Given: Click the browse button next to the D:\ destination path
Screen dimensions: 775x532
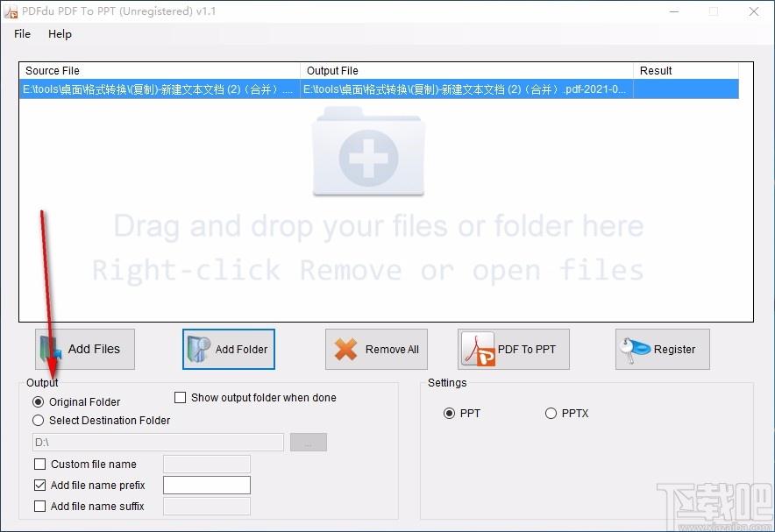Looking at the screenshot, I should click(309, 442).
